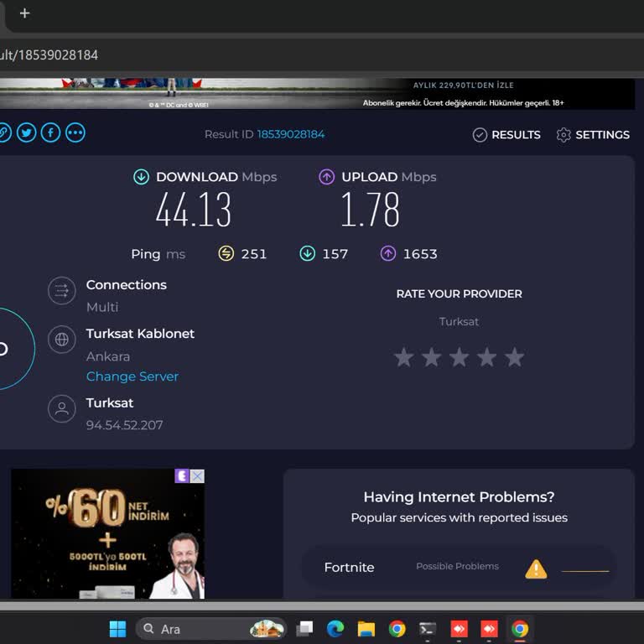Open the second red AnyDesk taskbar icon
Screen dimensions: 644x644
pyautogui.click(x=489, y=629)
